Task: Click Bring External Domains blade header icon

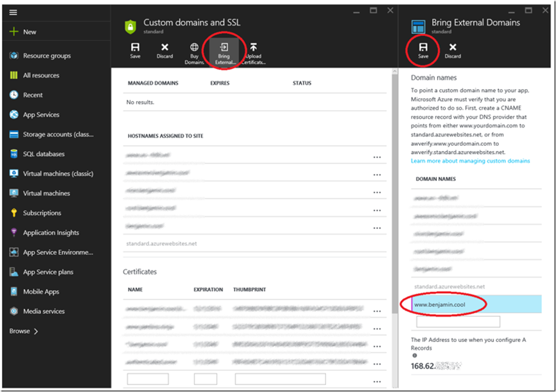Action: click(x=418, y=27)
